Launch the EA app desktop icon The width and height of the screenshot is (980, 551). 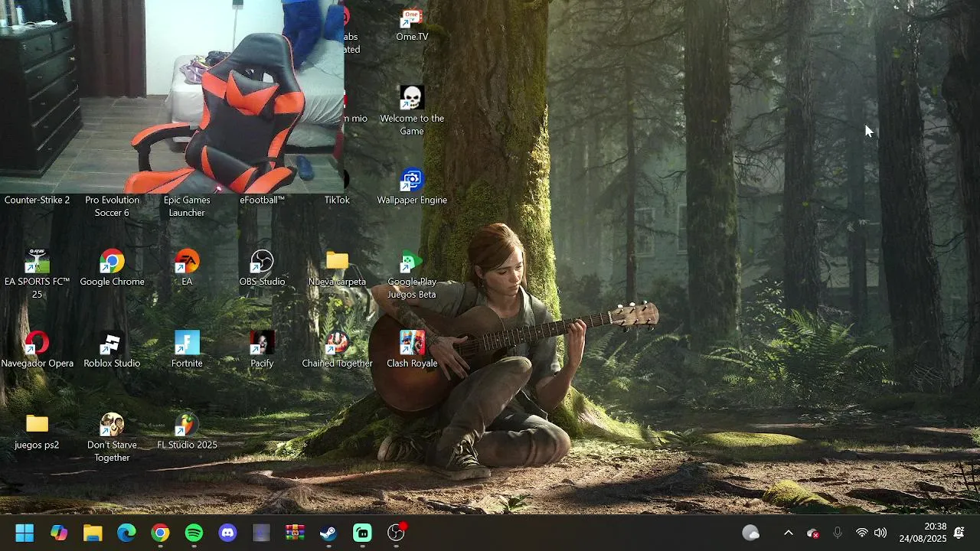(187, 269)
